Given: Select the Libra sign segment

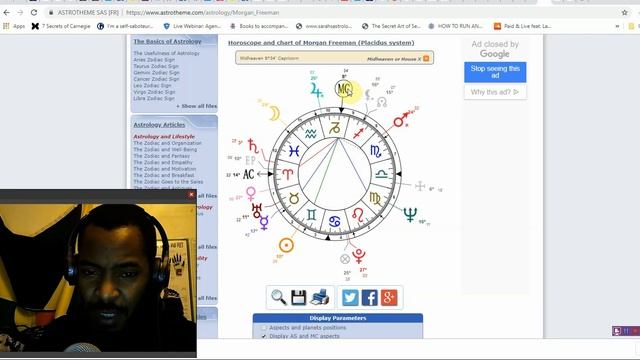Looking at the screenshot, I should 382,174.
